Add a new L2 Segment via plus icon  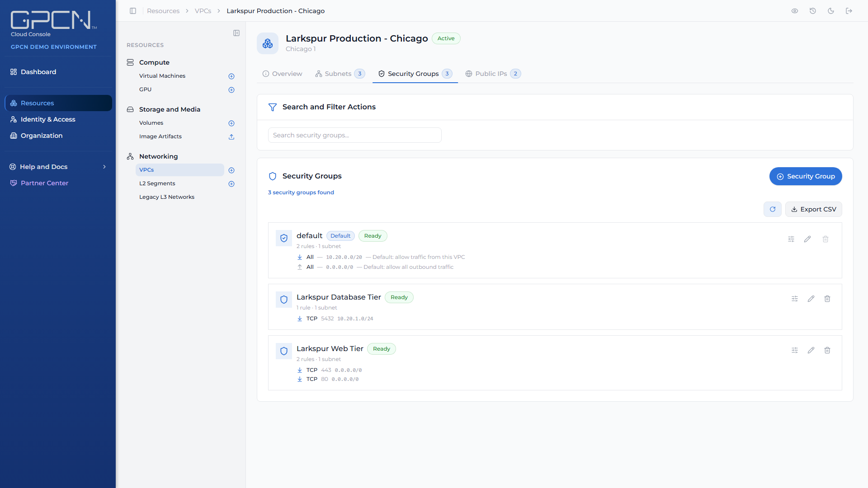click(x=231, y=184)
